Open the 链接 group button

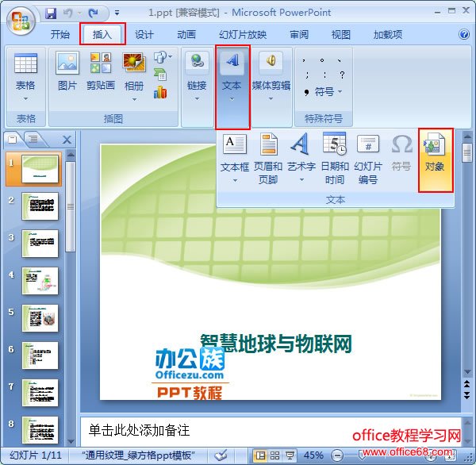point(197,76)
